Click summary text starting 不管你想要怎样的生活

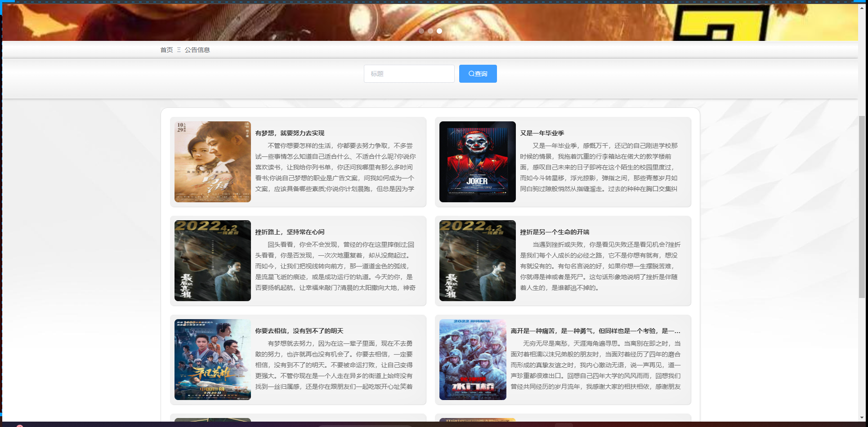coord(336,167)
